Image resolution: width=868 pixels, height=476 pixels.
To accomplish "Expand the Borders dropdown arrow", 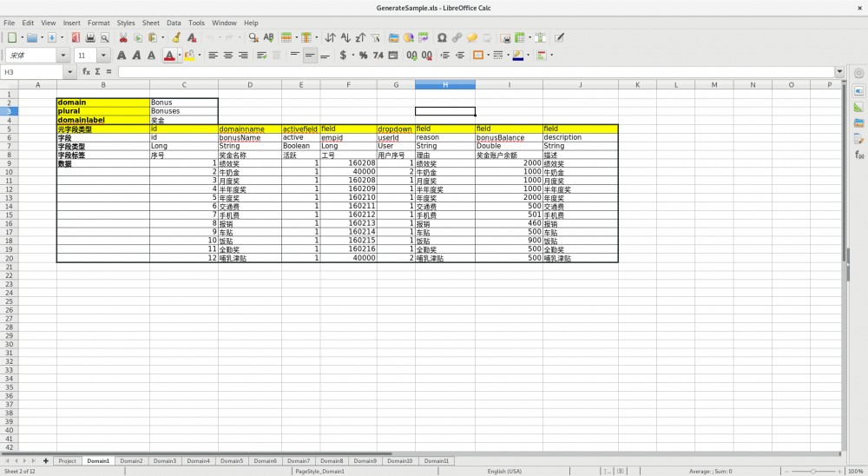I will [x=488, y=55].
